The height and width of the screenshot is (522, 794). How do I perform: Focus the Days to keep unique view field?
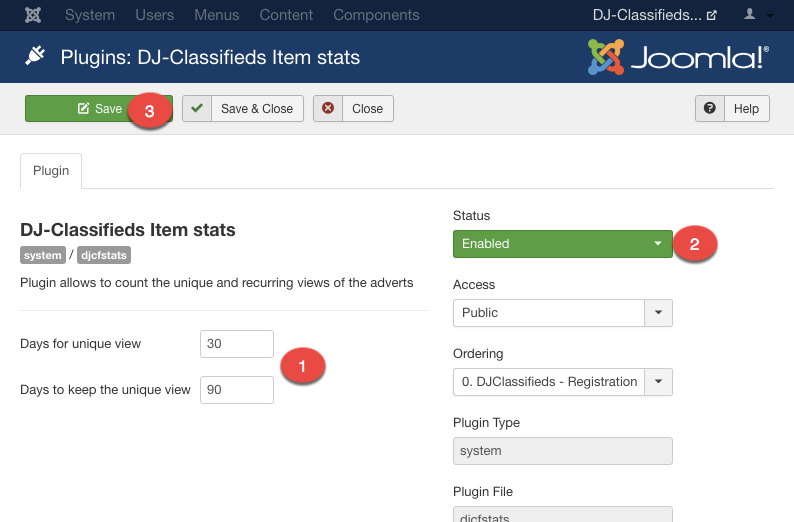pos(237,390)
